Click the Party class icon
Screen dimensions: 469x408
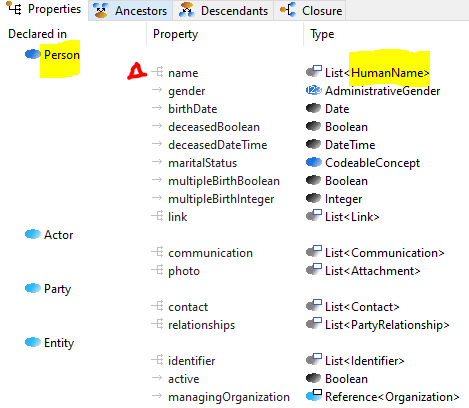click(x=33, y=288)
